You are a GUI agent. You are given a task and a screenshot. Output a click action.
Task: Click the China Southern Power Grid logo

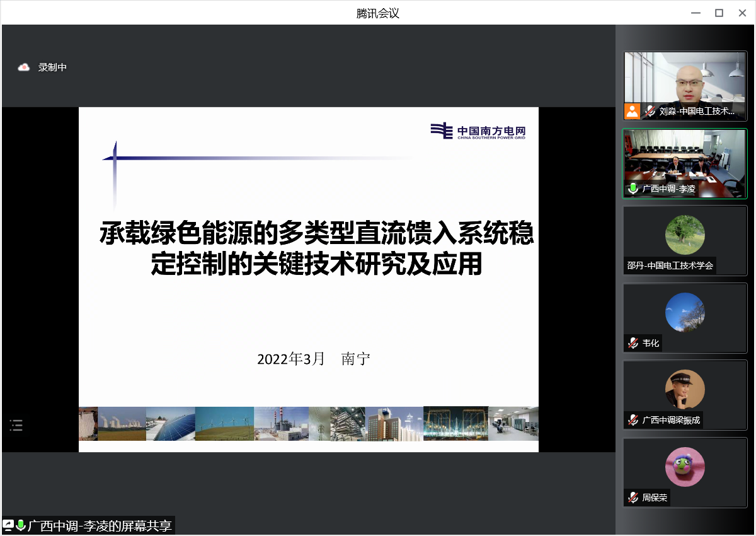[478, 131]
